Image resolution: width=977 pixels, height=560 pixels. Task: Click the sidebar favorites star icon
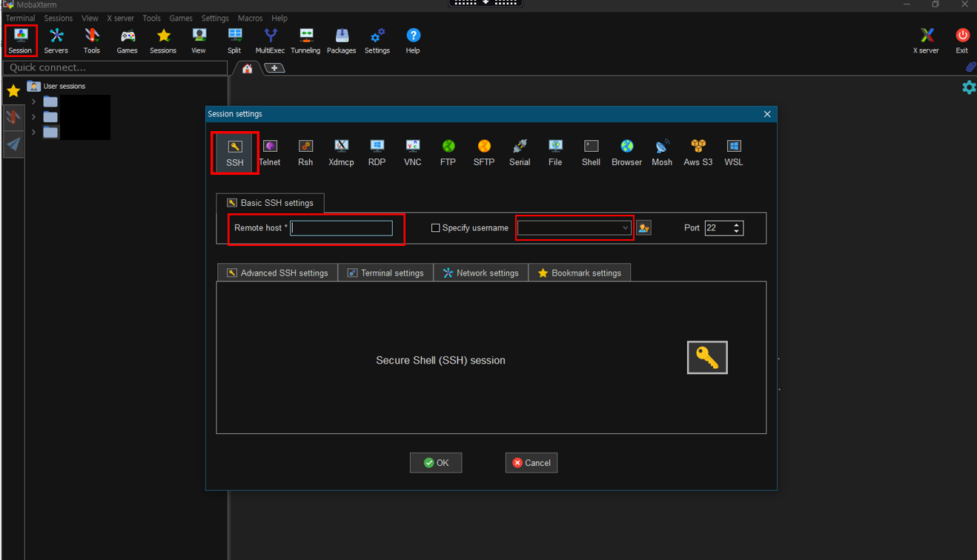tap(13, 90)
